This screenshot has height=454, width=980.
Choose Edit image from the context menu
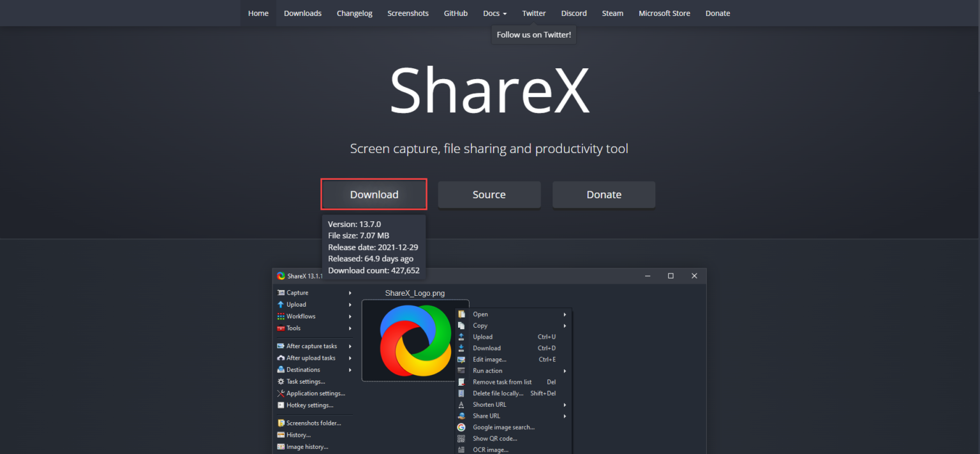(x=490, y=359)
